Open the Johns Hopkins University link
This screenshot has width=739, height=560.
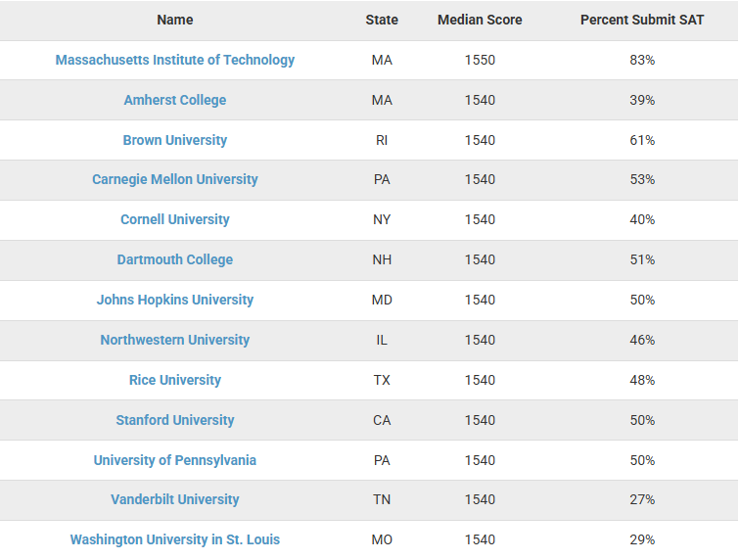click(174, 300)
